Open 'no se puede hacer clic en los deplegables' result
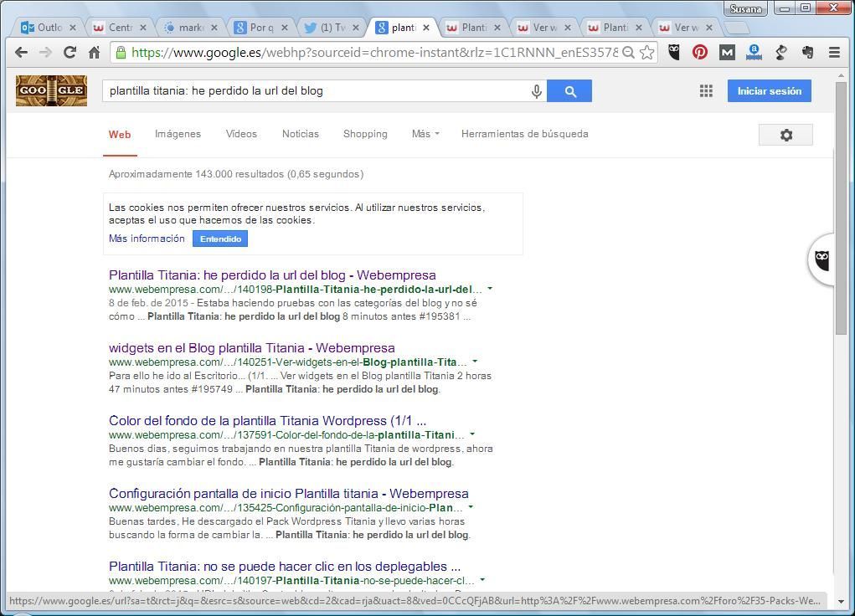The width and height of the screenshot is (855, 616). [285, 567]
